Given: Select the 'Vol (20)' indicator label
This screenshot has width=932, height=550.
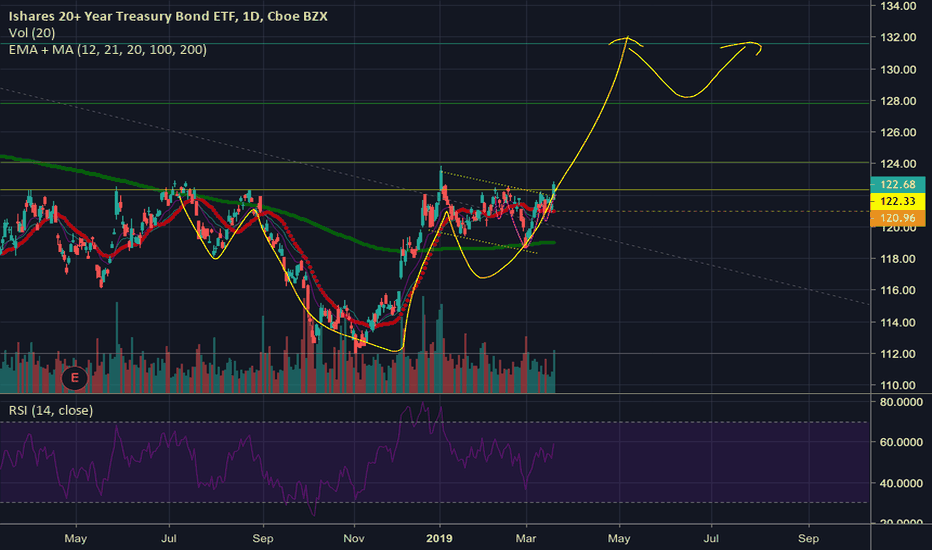Looking at the screenshot, I should click(32, 33).
